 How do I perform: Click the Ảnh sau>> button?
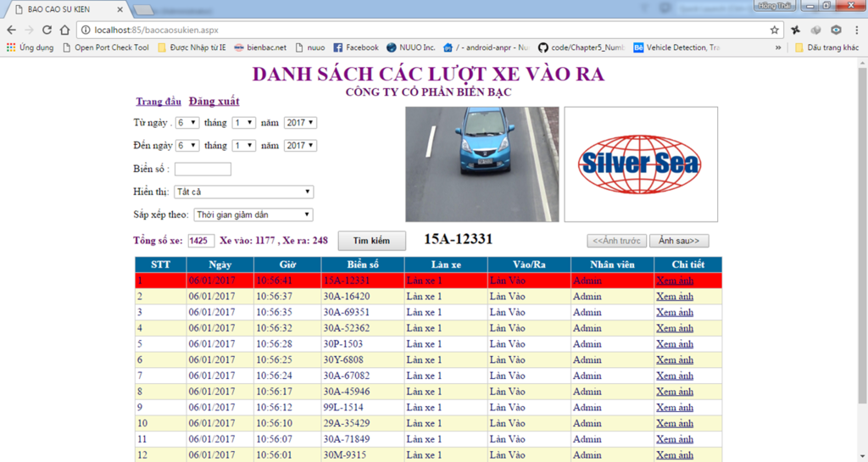(679, 241)
